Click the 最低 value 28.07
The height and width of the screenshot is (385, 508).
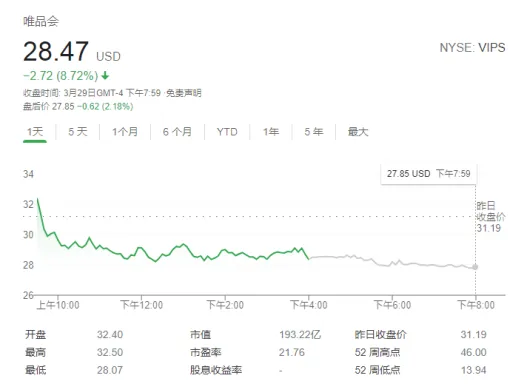[110, 370]
